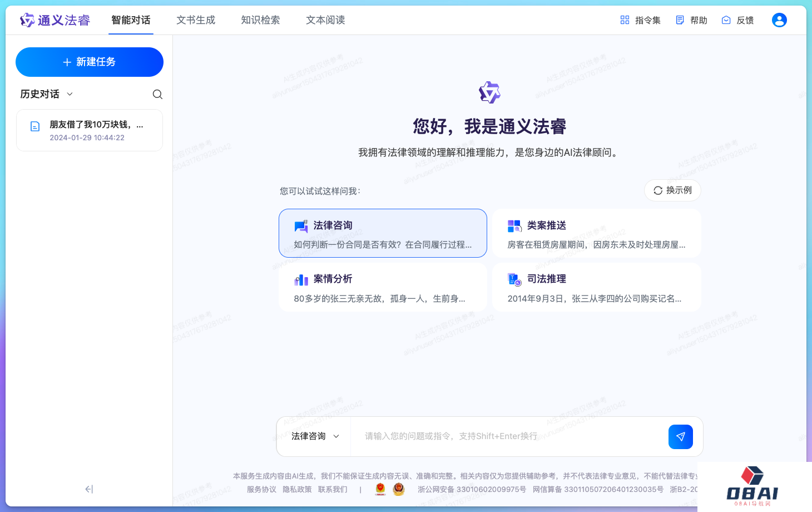812x512 pixels.
Task: Search history conversations with magnifier icon
Action: 157,95
